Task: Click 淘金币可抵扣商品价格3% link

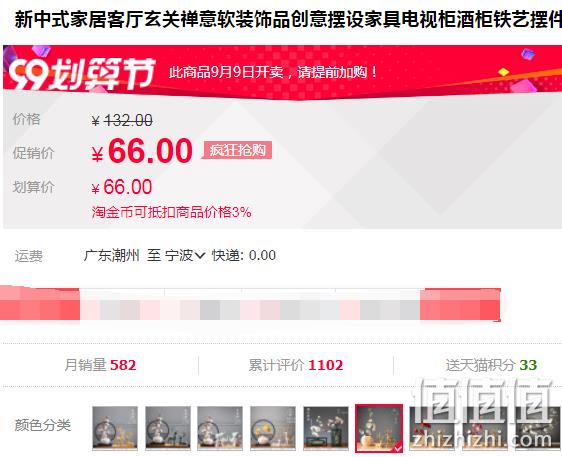Action: (x=171, y=212)
